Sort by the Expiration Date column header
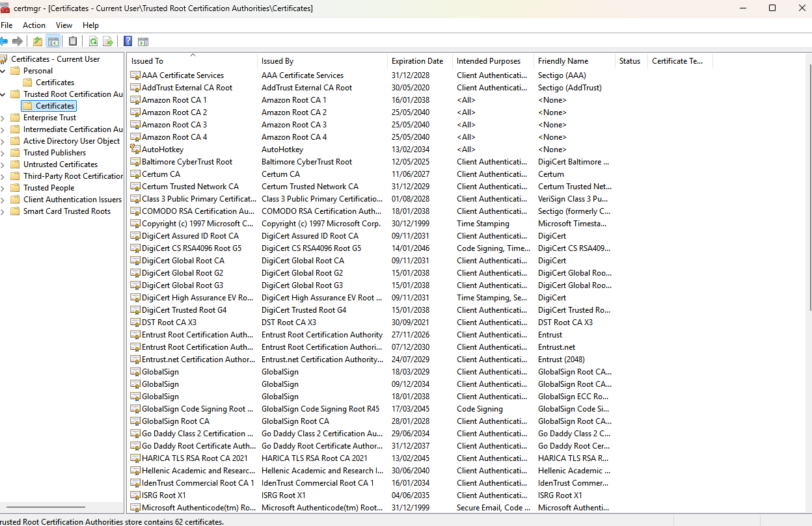812x526 pixels. click(x=420, y=61)
